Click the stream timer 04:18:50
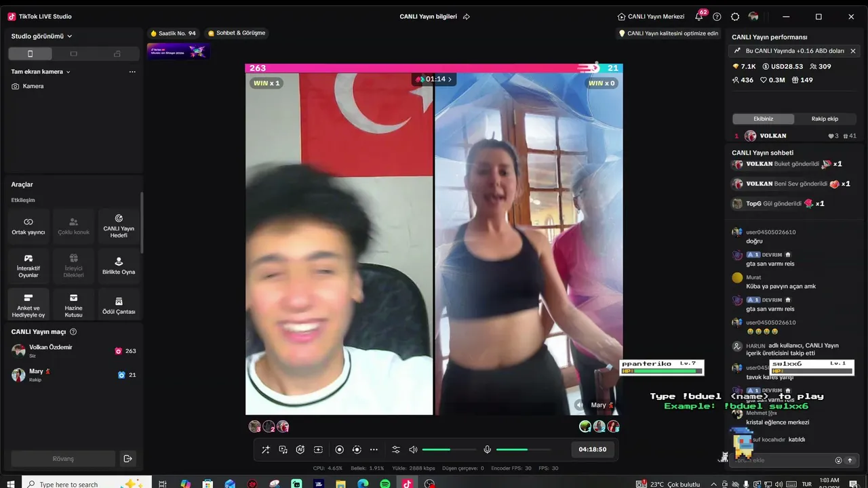Viewport: 868px width, 488px height. (x=592, y=449)
